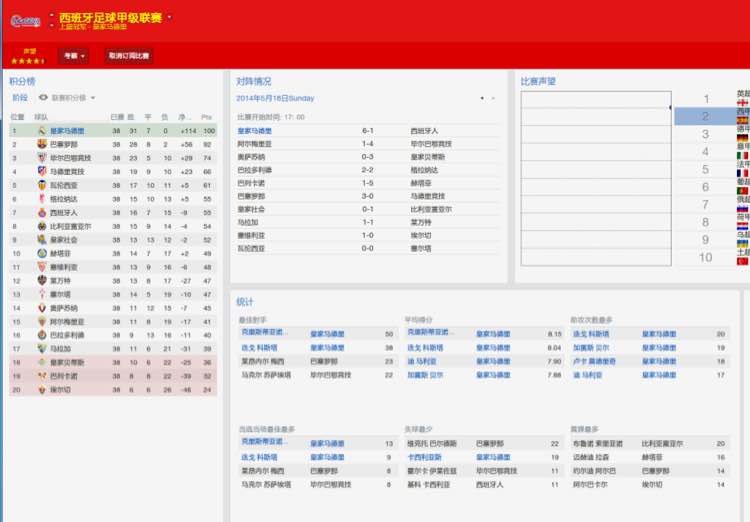Screen dimensions: 750x522
Task: Sort standings by 球队 column header
Action: click(x=41, y=117)
